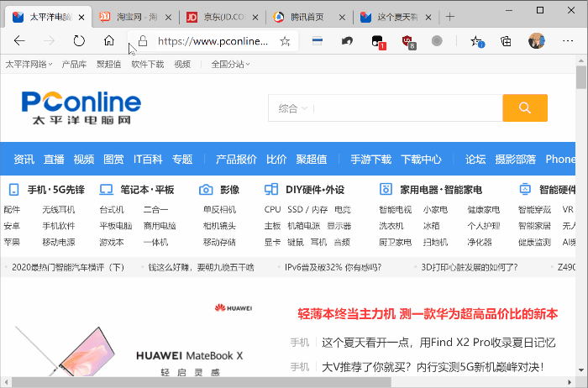
Task: Open the blue card extension icon
Action: [x=318, y=40]
